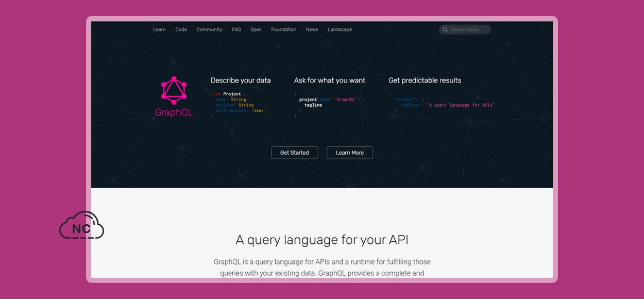Click the Get Started button

click(x=295, y=153)
